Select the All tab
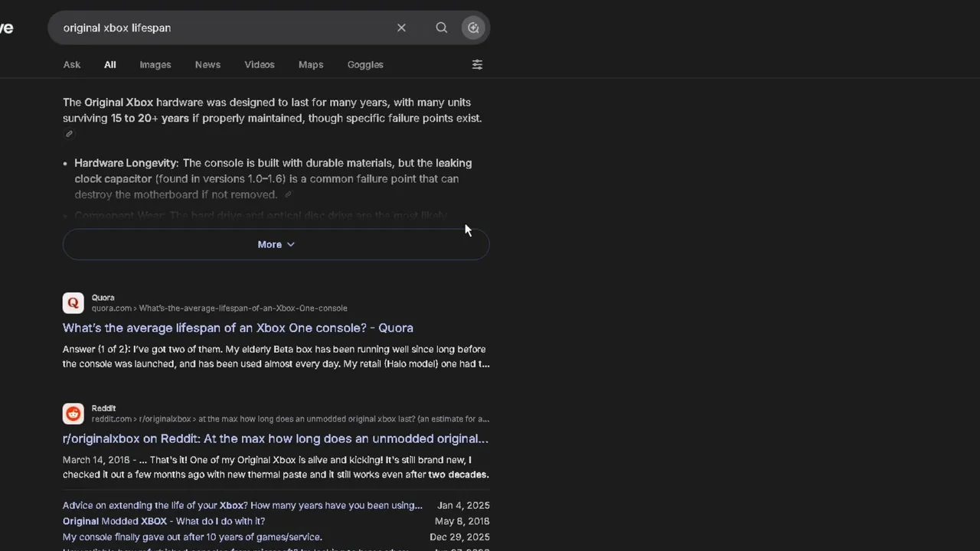 110,64
